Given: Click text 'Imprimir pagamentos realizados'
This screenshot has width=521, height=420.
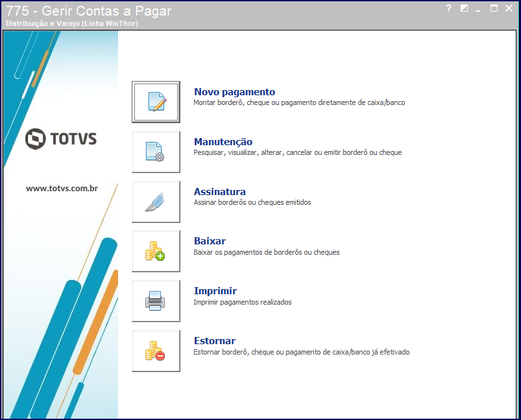Looking at the screenshot, I should [243, 302].
